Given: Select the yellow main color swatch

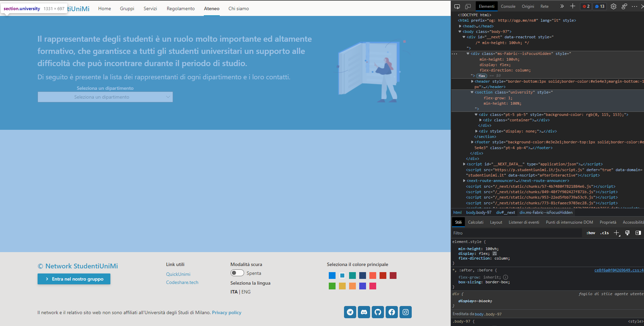Looking at the screenshot, I should 342,286.
